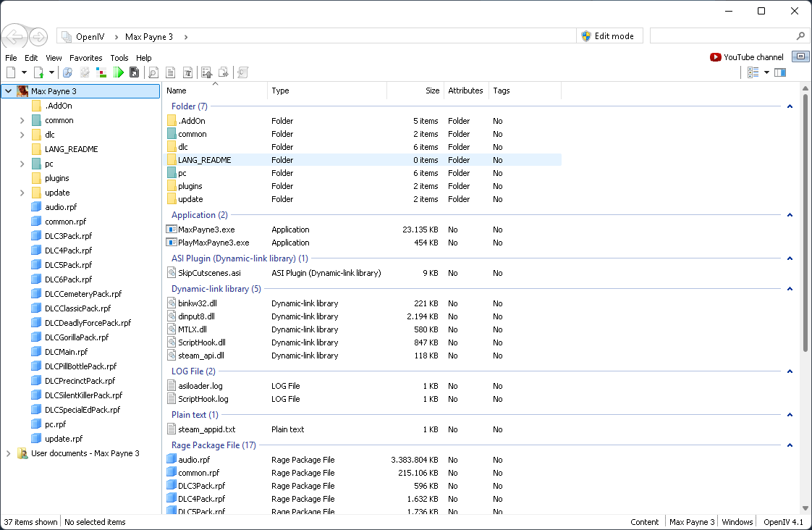Open the View menu

(x=54, y=58)
